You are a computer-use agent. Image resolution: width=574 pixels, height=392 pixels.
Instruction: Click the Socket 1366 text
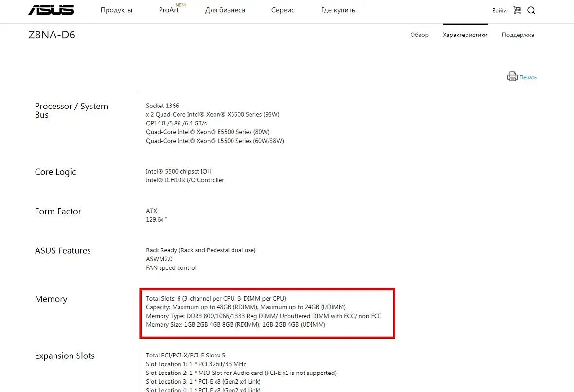[162, 106]
